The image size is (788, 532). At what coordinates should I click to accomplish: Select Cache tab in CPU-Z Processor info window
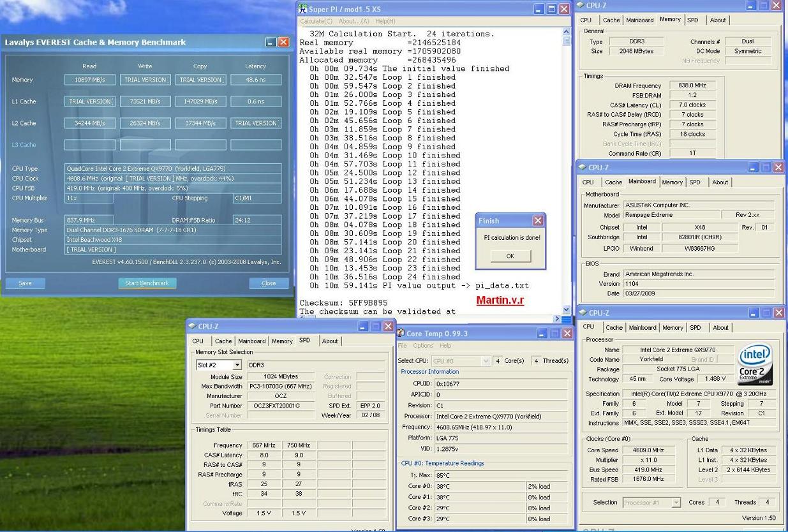(x=614, y=328)
